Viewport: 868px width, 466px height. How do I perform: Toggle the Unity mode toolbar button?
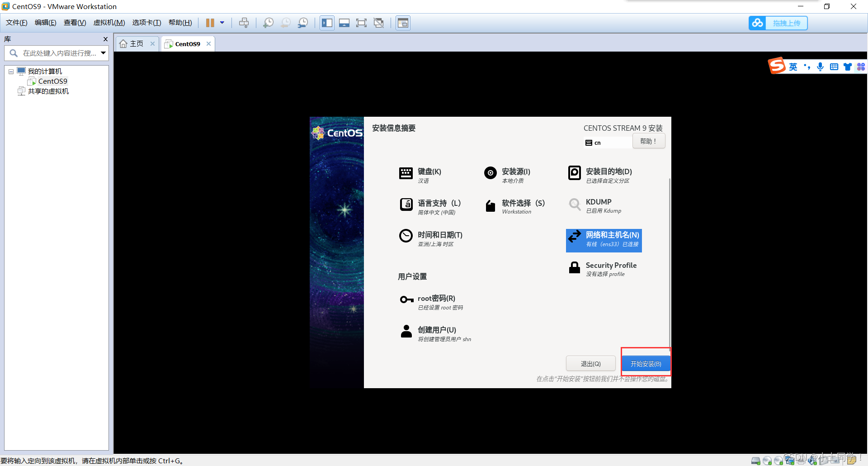379,23
